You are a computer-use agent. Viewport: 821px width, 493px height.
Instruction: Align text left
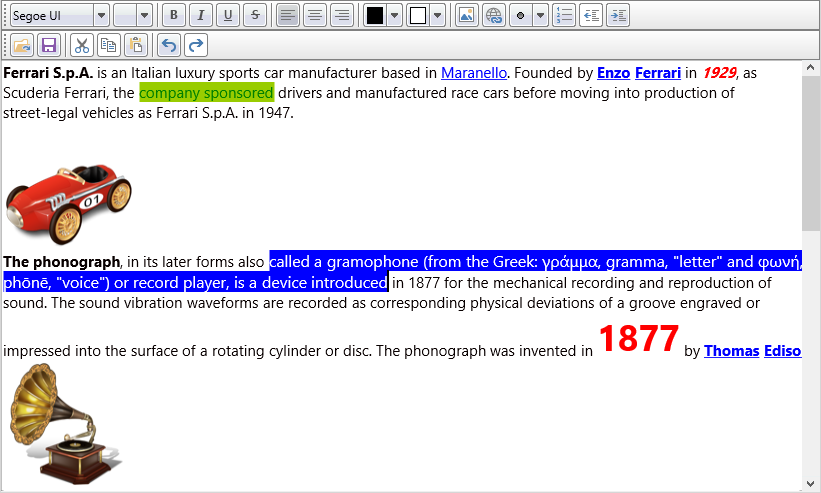pos(287,15)
